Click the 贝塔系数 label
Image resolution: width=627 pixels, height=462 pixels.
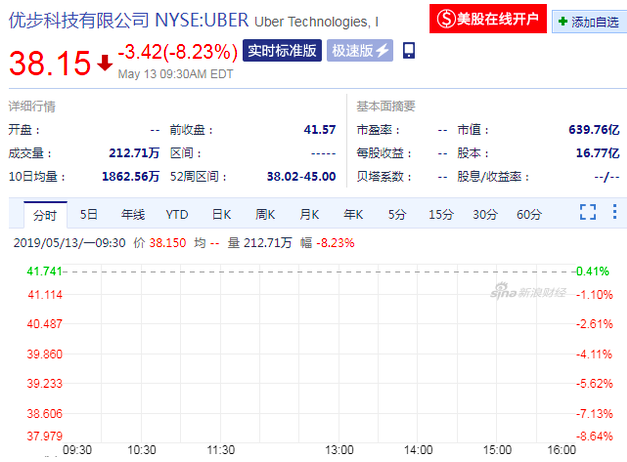[384, 176]
